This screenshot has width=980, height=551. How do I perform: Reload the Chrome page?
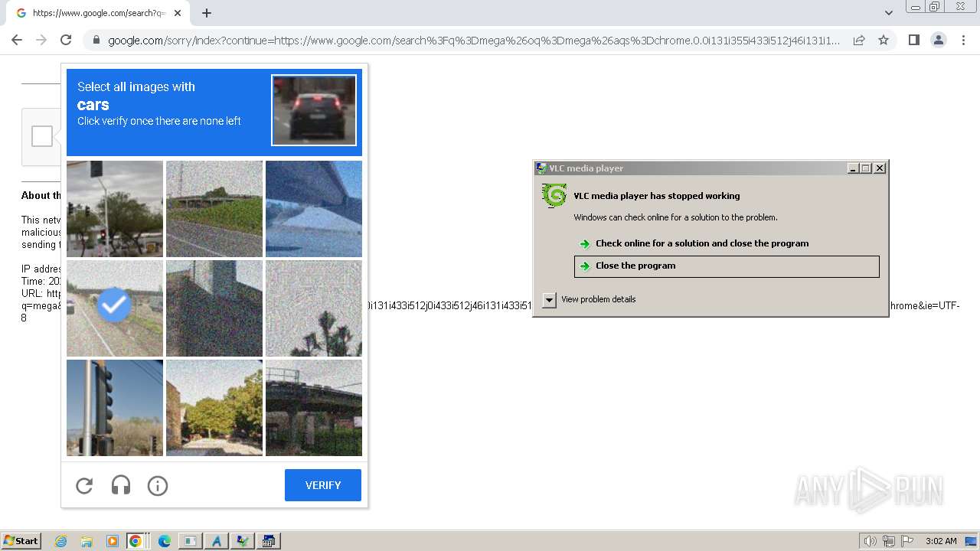[66, 40]
